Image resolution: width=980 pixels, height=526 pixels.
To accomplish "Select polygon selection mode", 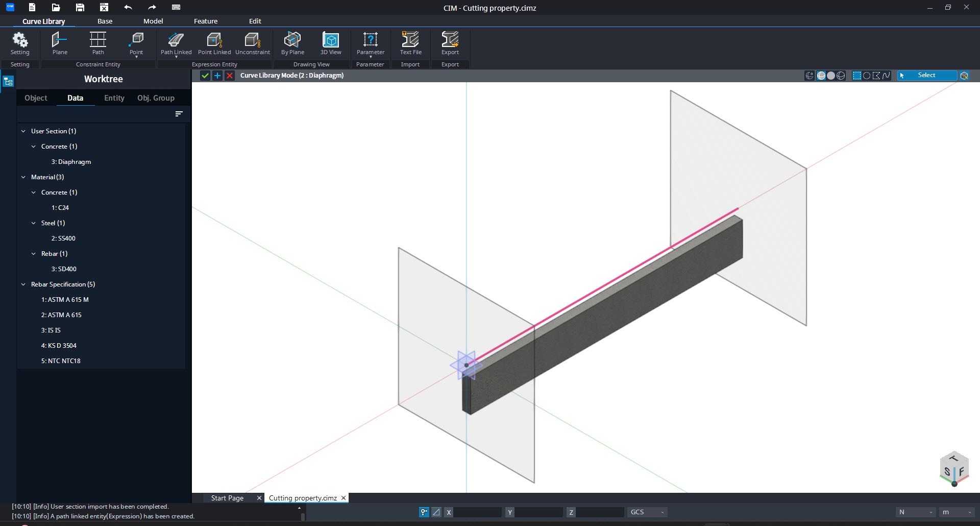I will [x=876, y=76].
